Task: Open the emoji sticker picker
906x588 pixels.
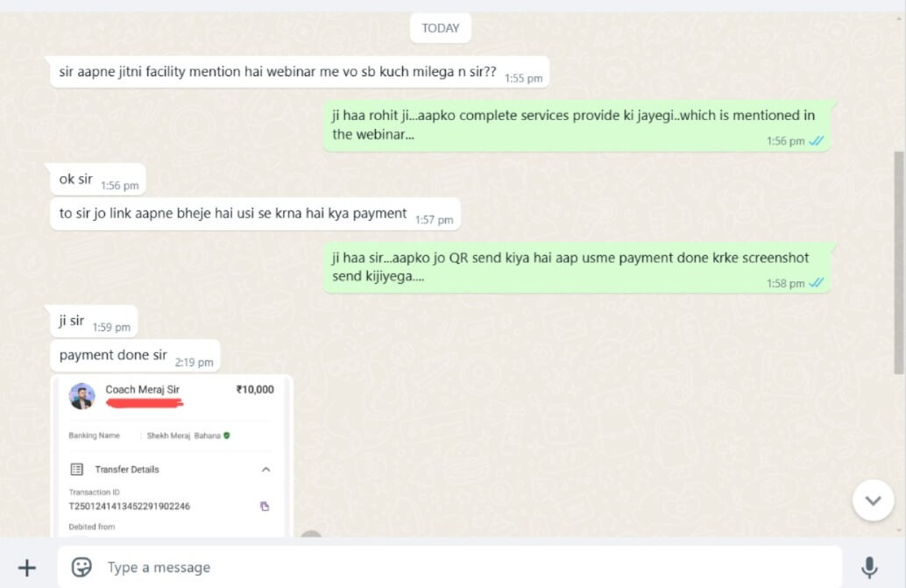Action: (81, 567)
